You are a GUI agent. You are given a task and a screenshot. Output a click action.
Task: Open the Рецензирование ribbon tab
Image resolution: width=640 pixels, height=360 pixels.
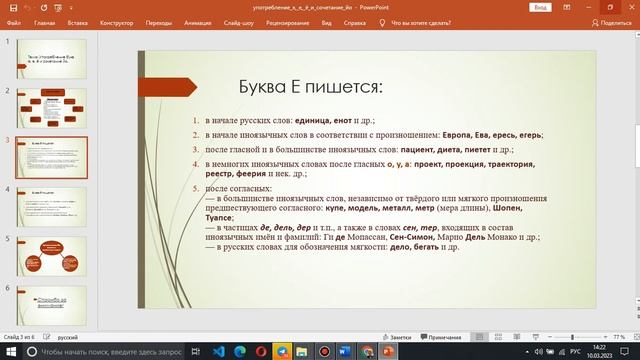pos(287,23)
